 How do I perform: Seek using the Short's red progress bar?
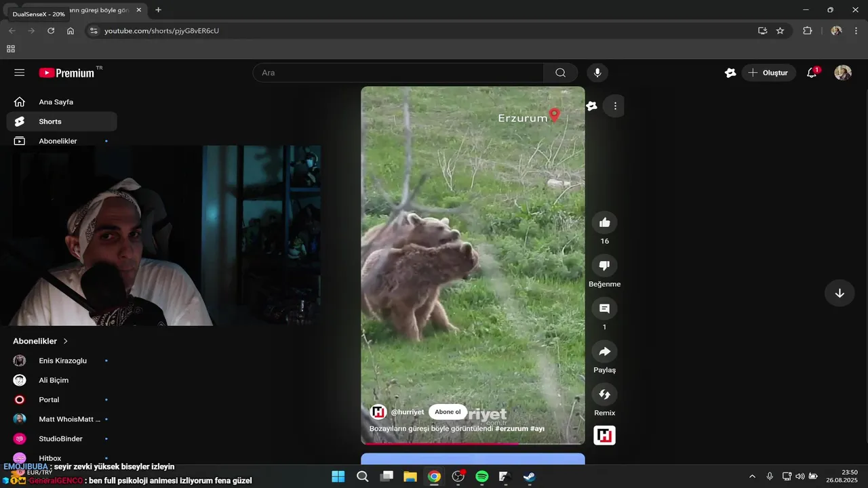[473, 443]
